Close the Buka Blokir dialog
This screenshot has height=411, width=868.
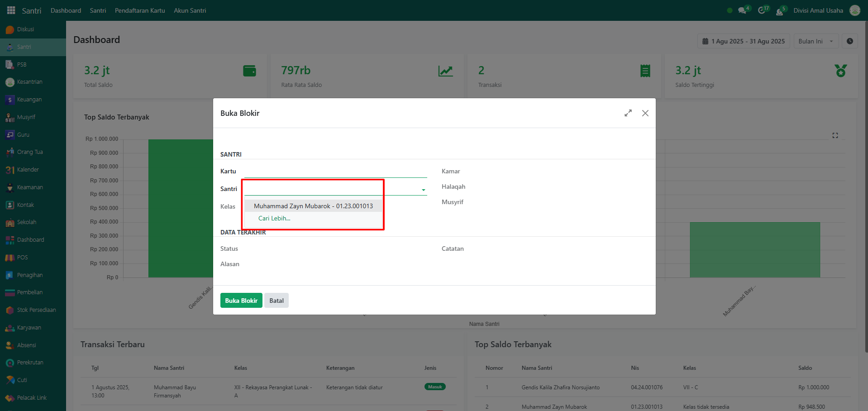click(x=645, y=113)
